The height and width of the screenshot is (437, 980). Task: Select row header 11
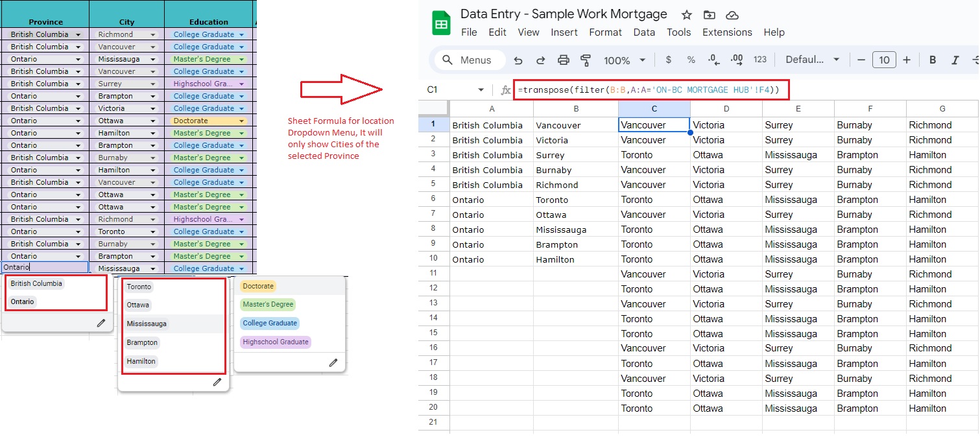pos(433,274)
